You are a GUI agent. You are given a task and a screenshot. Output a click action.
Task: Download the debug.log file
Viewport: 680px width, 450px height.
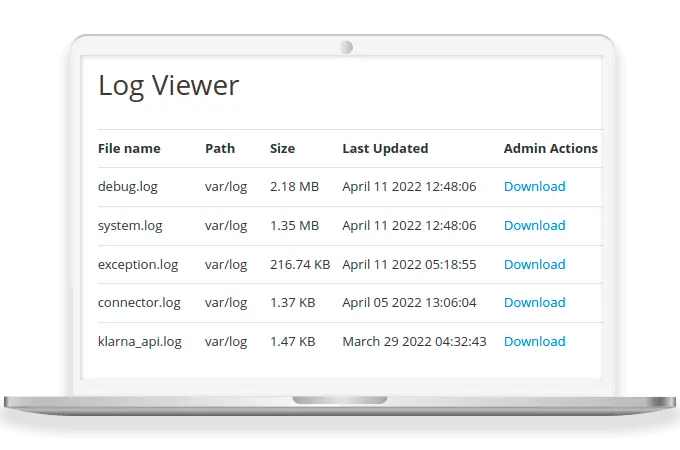(x=534, y=187)
